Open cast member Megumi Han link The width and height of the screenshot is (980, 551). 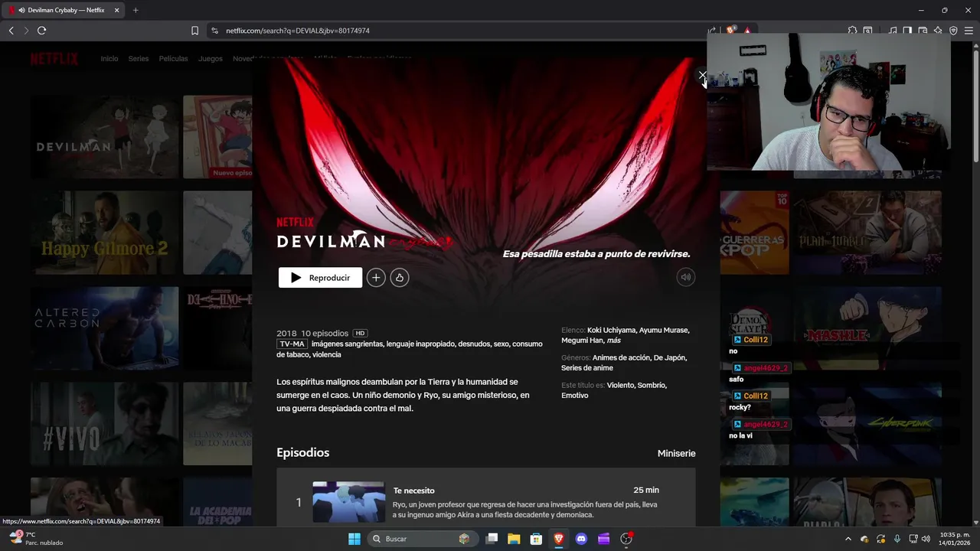click(x=582, y=341)
